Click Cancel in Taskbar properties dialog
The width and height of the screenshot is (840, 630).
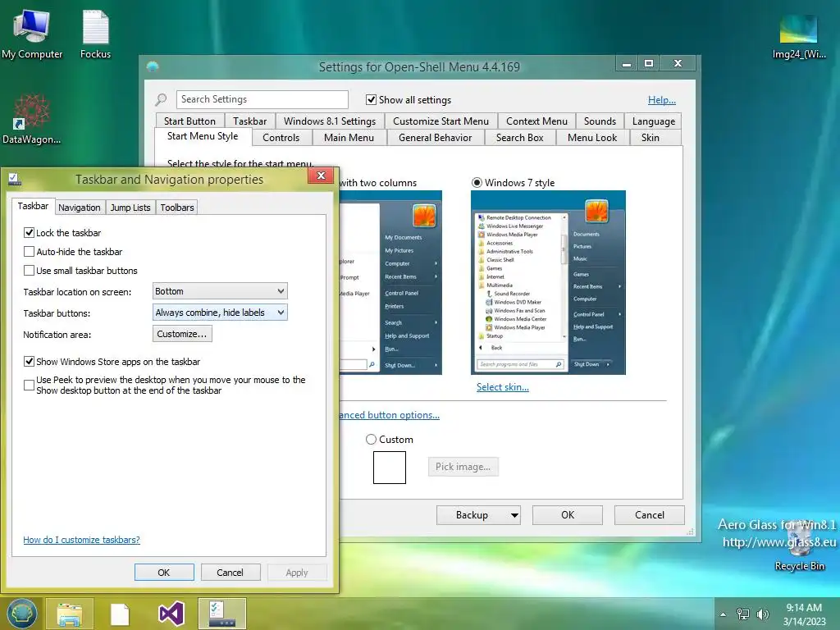(231, 572)
